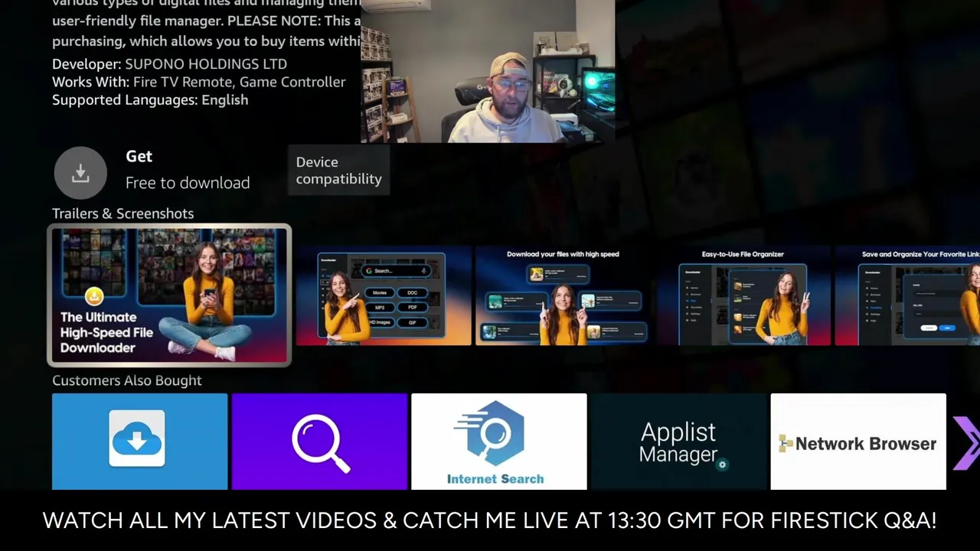This screenshot has height=551, width=980.
Task: Click the 'Supported Languages: English' line
Action: point(150,100)
